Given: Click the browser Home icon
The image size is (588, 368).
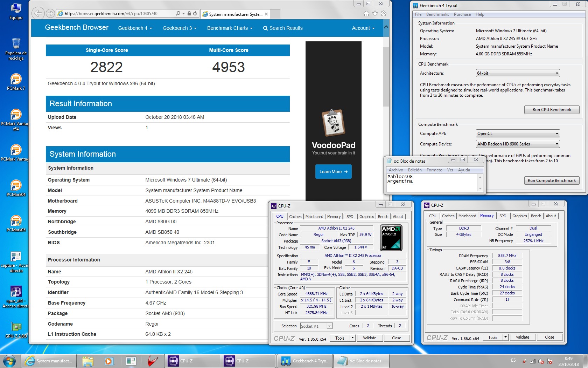Looking at the screenshot, I should pos(366,13).
